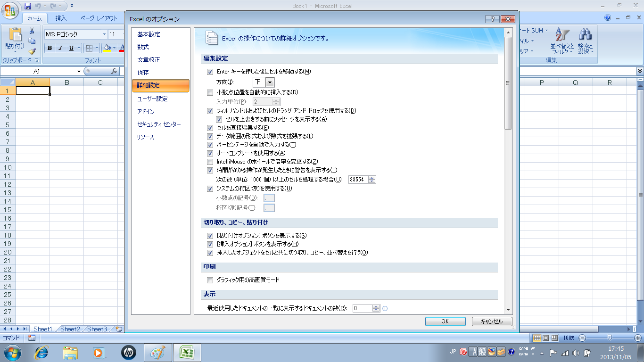644x362 pixels.
Task: Toggle 'オートコンプリートを使用する' checkbox
Action: tap(210, 153)
